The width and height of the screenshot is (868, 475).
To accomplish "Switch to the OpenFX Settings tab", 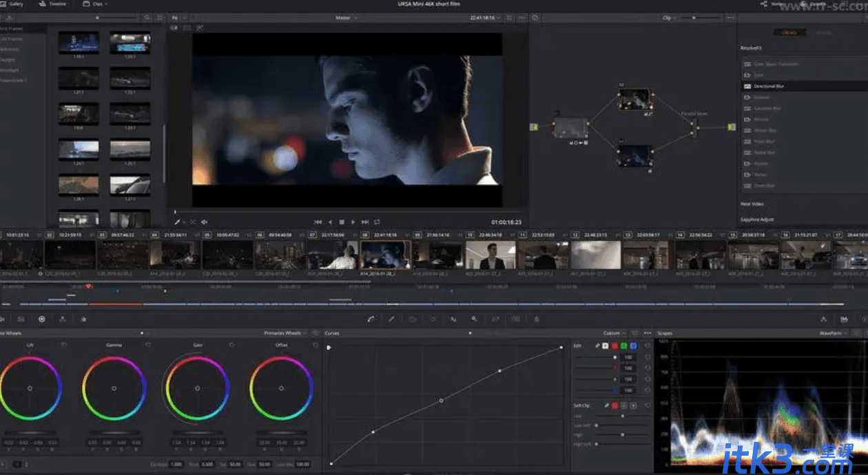I will 823,32.
